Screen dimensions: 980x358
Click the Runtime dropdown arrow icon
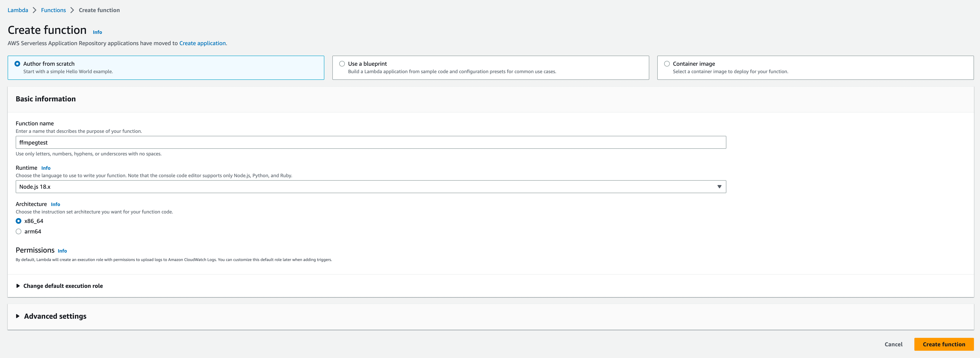(x=719, y=187)
